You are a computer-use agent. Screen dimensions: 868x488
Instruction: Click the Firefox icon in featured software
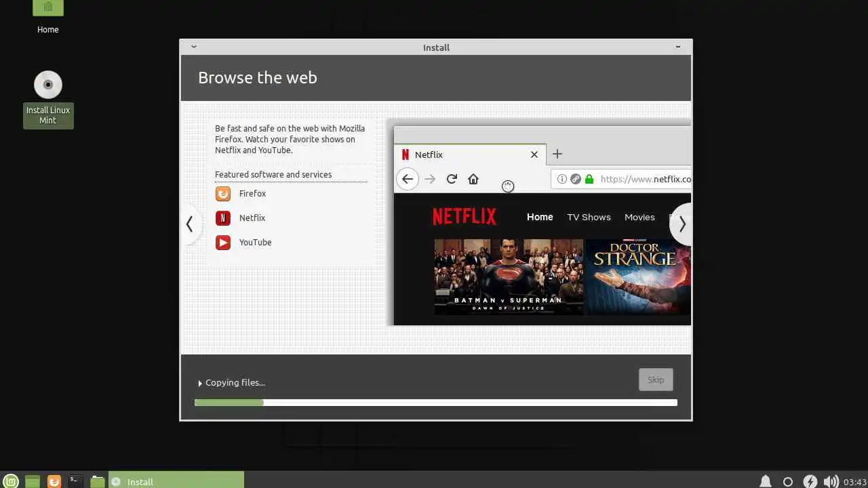[223, 194]
